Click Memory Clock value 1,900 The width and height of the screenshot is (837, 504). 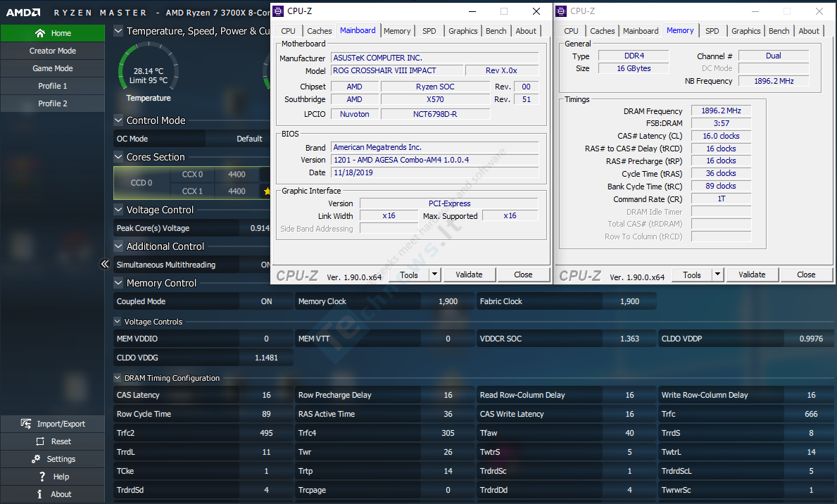(x=448, y=301)
